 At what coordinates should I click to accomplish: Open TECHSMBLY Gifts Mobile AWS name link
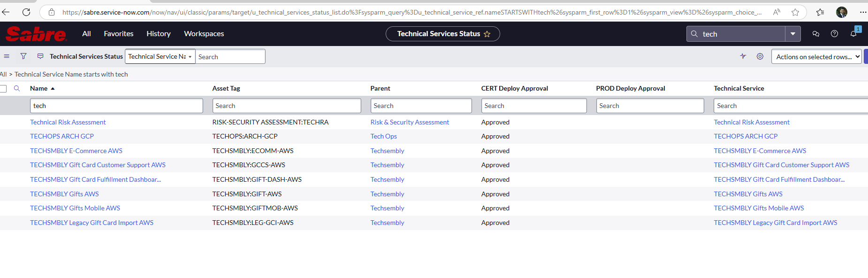75,208
